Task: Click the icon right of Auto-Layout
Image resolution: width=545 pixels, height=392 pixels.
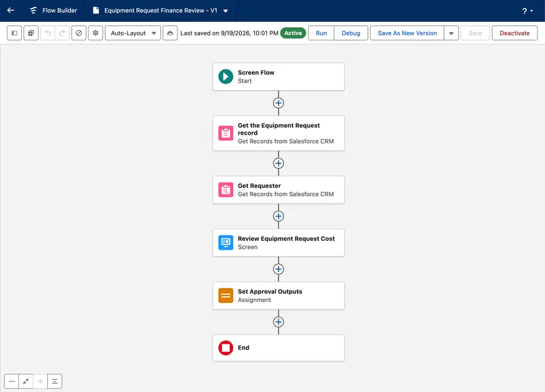Action: coord(170,33)
